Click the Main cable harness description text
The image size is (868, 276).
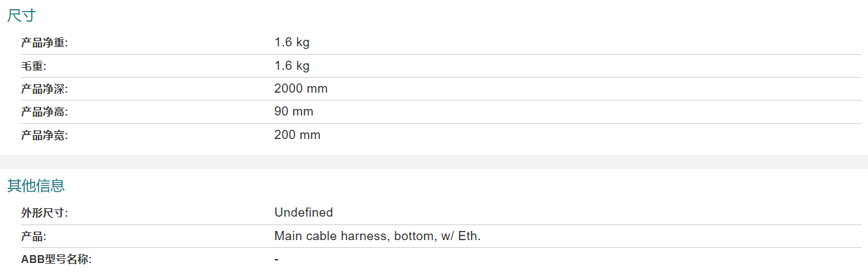coord(377,236)
